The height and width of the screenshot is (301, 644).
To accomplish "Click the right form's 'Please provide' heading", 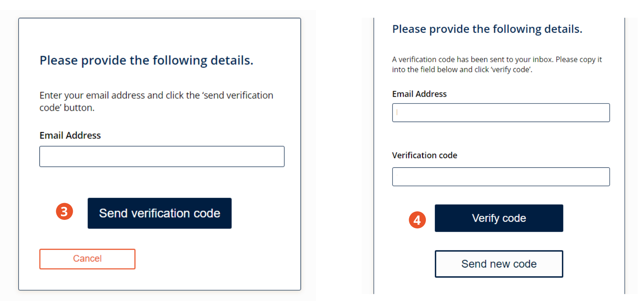I will (x=487, y=29).
